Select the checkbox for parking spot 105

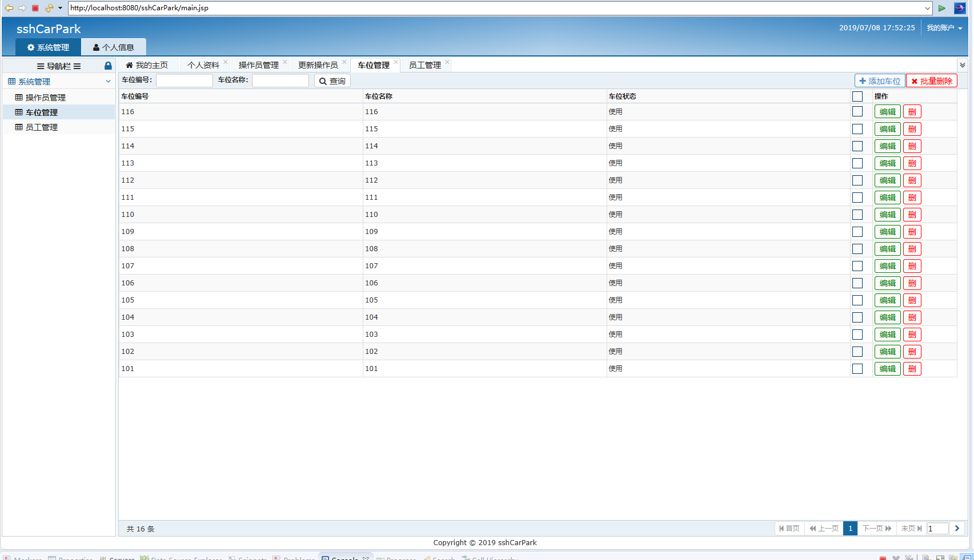click(857, 300)
